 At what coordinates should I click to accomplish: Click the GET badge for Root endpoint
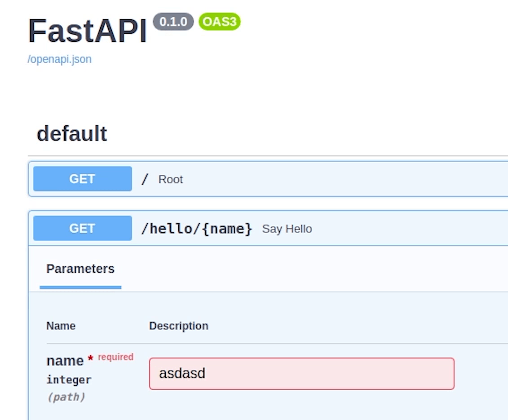click(x=82, y=179)
